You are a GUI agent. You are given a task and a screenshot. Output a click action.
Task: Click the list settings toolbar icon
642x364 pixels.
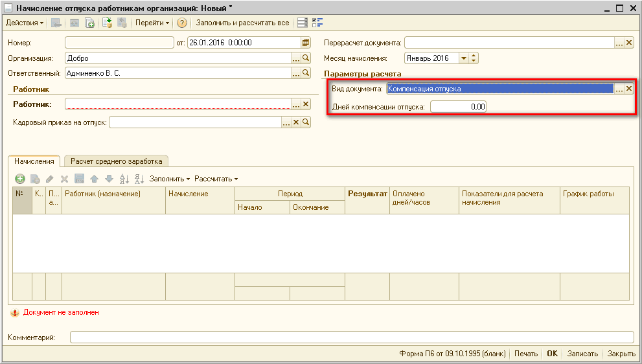click(303, 23)
